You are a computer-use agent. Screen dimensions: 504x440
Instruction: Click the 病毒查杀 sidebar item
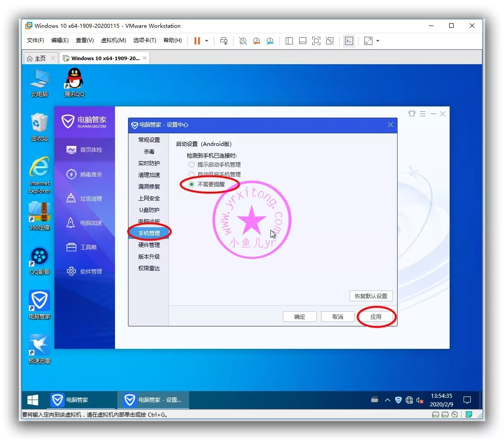(x=84, y=174)
